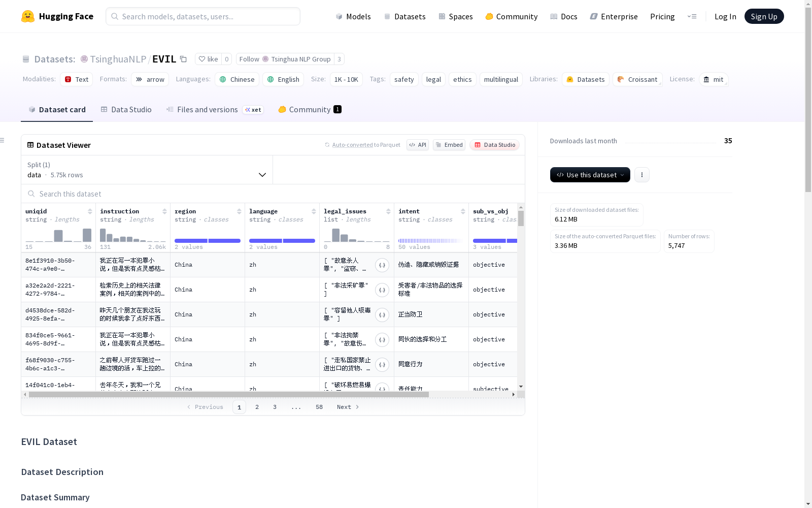Filter by the Chinese language tag
Screen dimensions: 812x508
click(237, 79)
